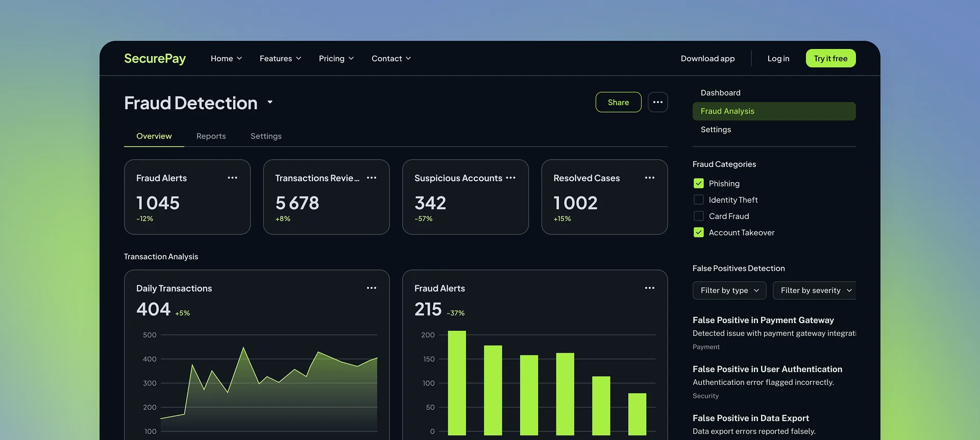Click the Log in link
The width and height of the screenshot is (980, 440).
pyautogui.click(x=778, y=59)
